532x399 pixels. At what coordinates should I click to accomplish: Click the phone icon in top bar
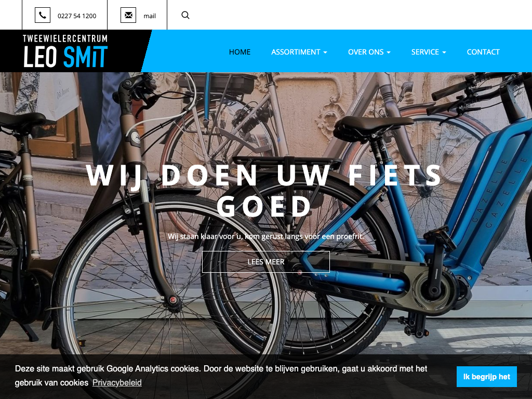coord(43,15)
